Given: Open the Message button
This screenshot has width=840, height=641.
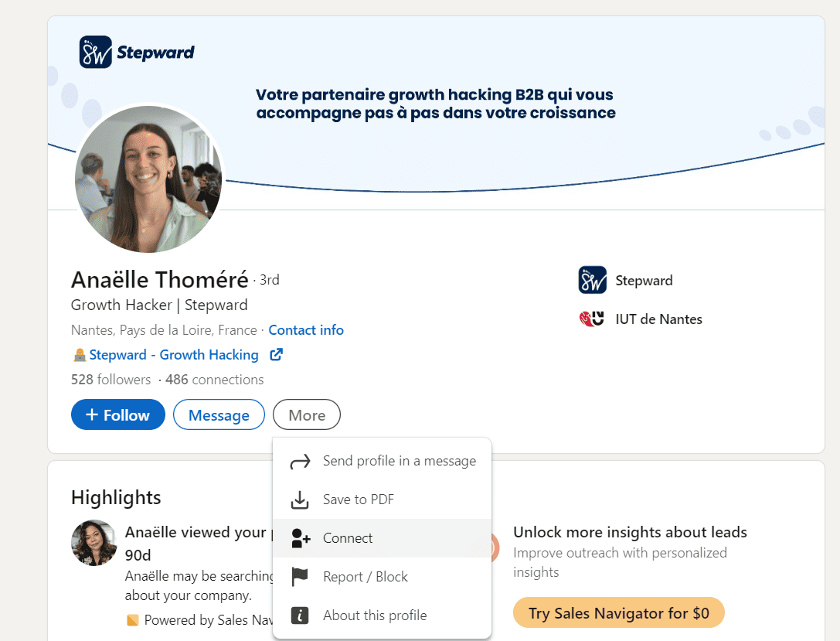Looking at the screenshot, I should (x=219, y=414).
